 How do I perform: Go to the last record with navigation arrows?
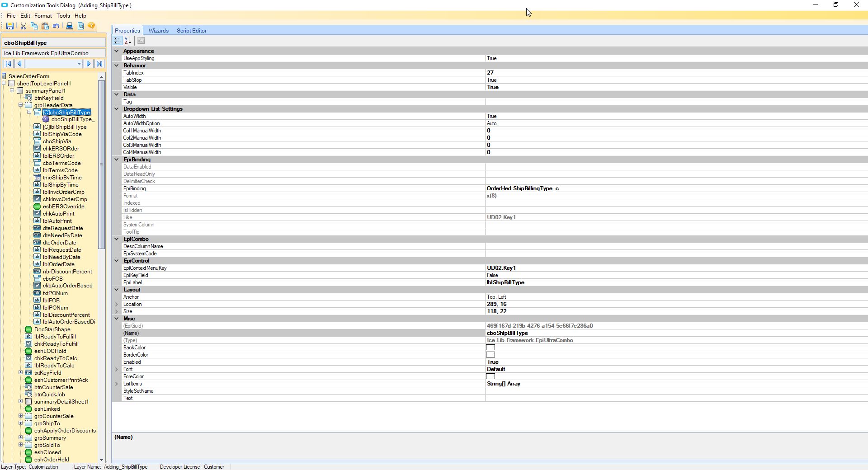coord(99,64)
